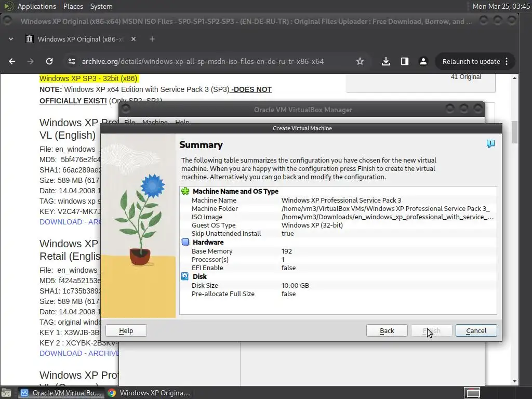This screenshot has height=399, width=532.
Task: Click the page scrollbar up arrow
Action: (514, 78)
